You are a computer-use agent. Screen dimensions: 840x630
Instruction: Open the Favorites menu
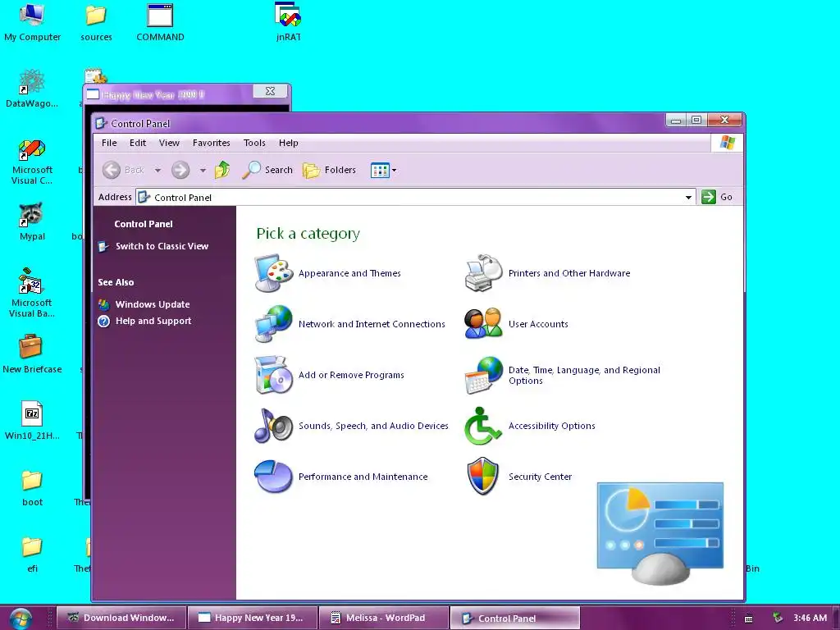click(x=212, y=143)
